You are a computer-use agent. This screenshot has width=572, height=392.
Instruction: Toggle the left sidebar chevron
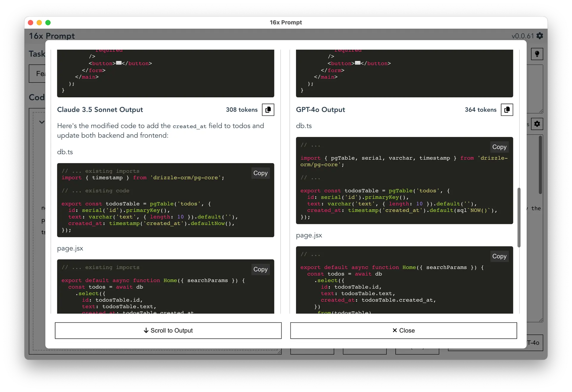click(x=42, y=122)
